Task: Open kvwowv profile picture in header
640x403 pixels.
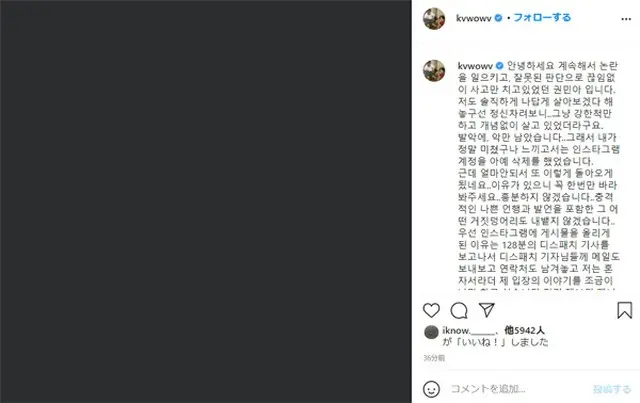Action: [434, 18]
